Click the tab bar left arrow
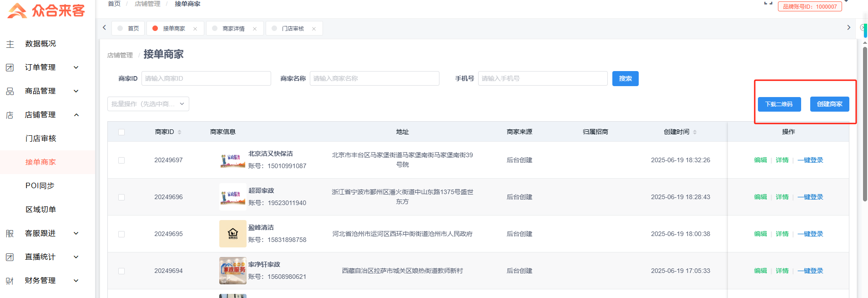 (x=104, y=28)
